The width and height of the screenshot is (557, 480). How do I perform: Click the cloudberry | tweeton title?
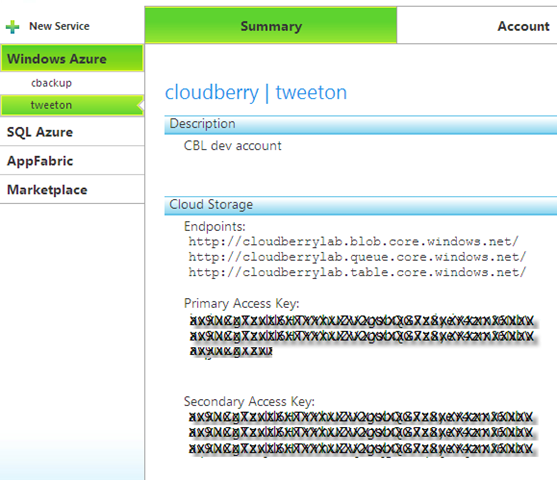point(256,93)
